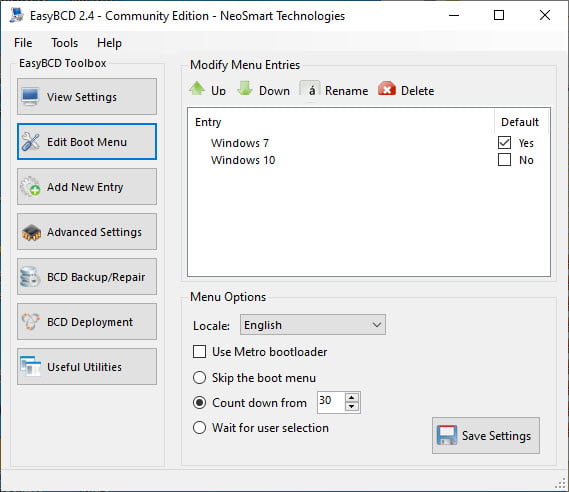Image resolution: width=569 pixels, height=492 pixels.
Task: Select the Windows 7 entry in list
Action: tap(240, 143)
